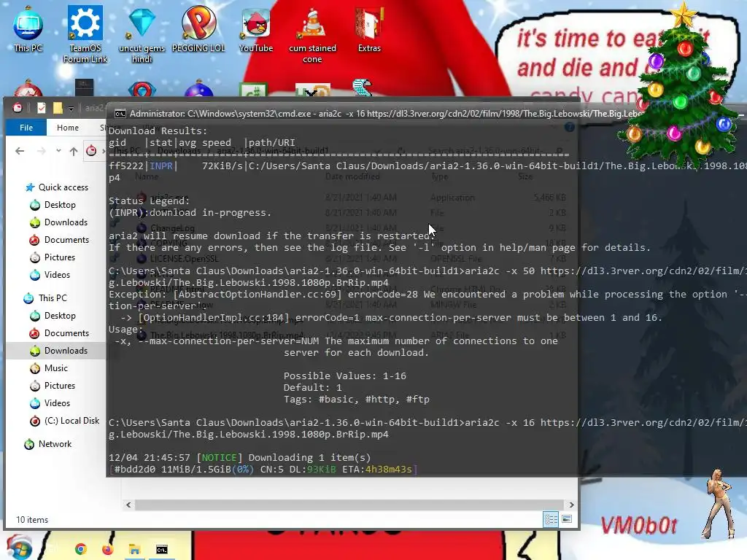Select Documents under Quick access
This screenshot has height=560, width=747.
click(60, 240)
